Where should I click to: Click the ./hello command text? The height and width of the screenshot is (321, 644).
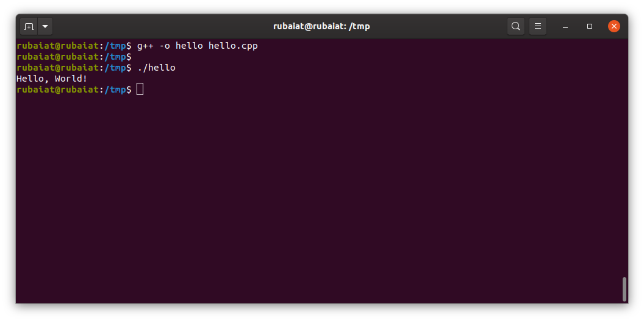156,68
